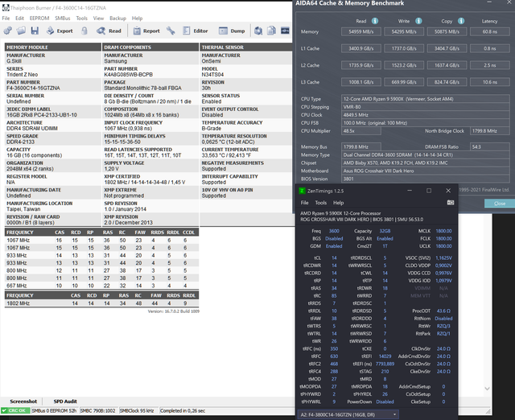
Task: Click the gears icon in Thaiphoon Burner toolbar
Action: point(8,31)
